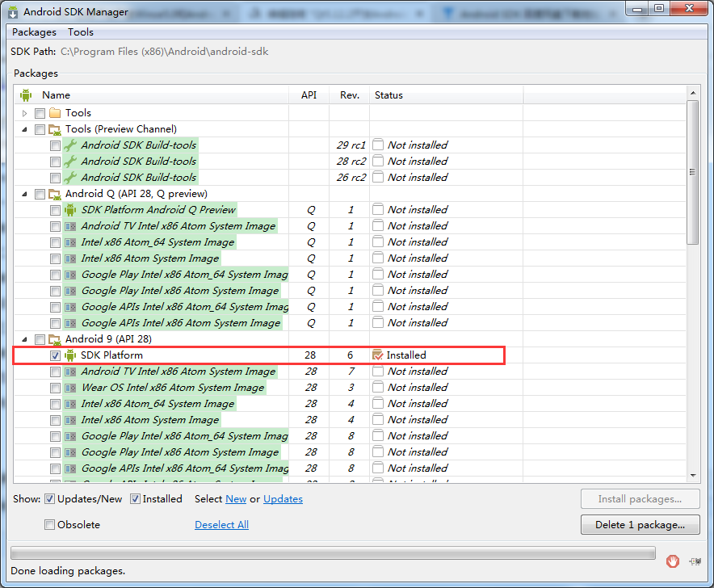Viewport: 714px width, 588px height.
Task: Click the icon of Google Play Intel x86 Atom Q image
Action: coord(70,291)
